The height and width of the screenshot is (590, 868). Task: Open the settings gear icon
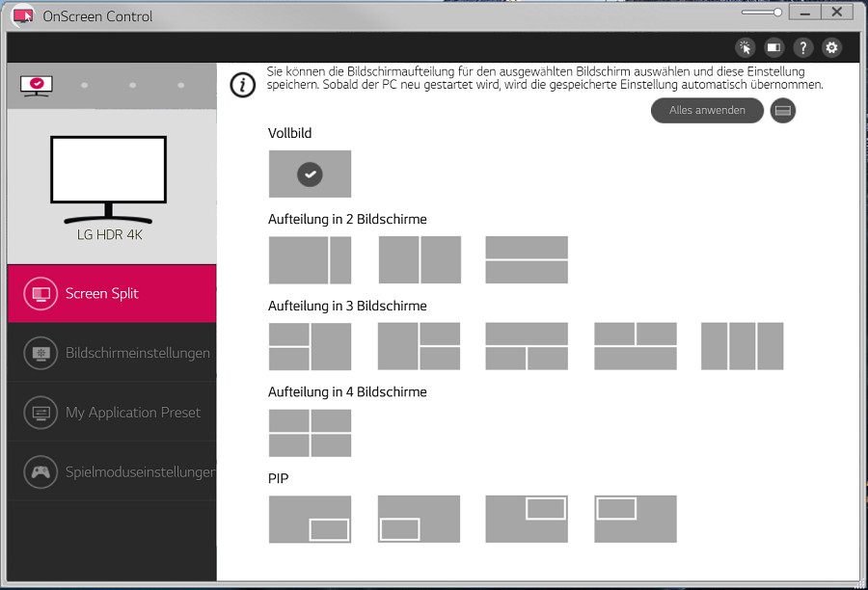coord(831,47)
